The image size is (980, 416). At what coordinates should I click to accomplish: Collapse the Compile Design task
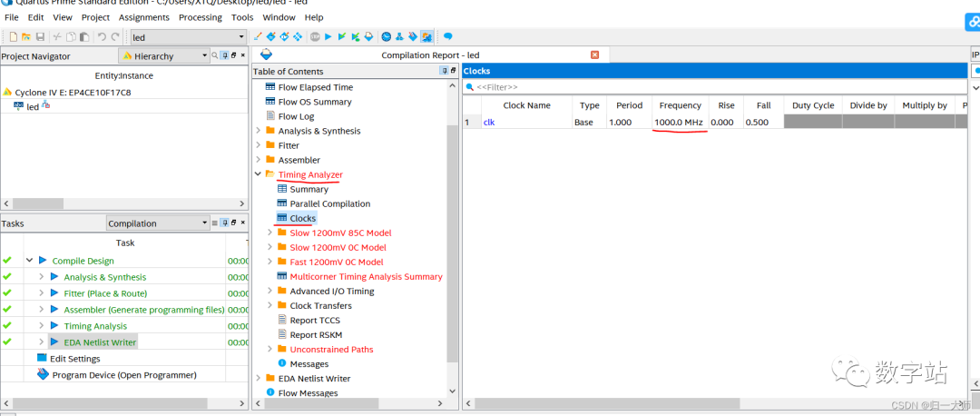click(x=29, y=261)
